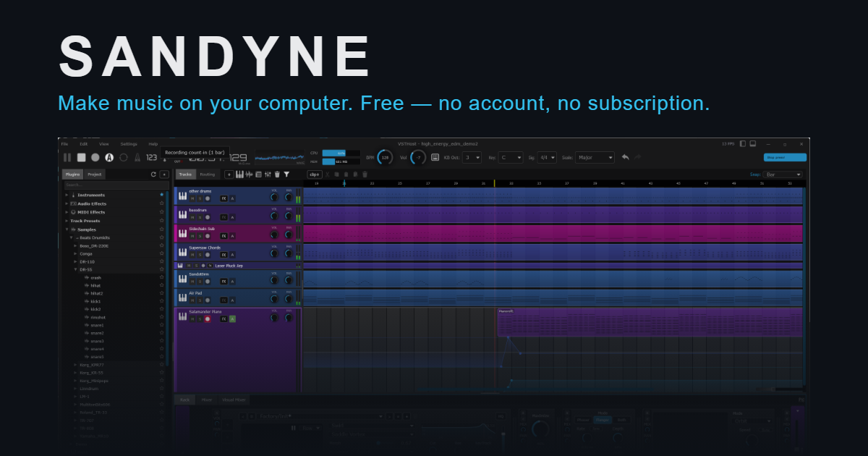The width and height of the screenshot is (868, 456).
Task: Click the list view icon in tracks toolbar
Action: pos(259,174)
